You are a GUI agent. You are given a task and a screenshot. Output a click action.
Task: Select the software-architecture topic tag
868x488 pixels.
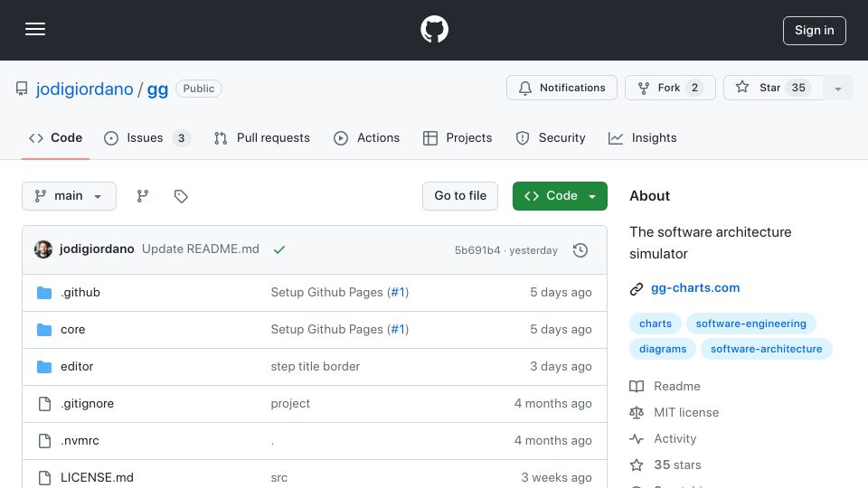[x=766, y=349]
